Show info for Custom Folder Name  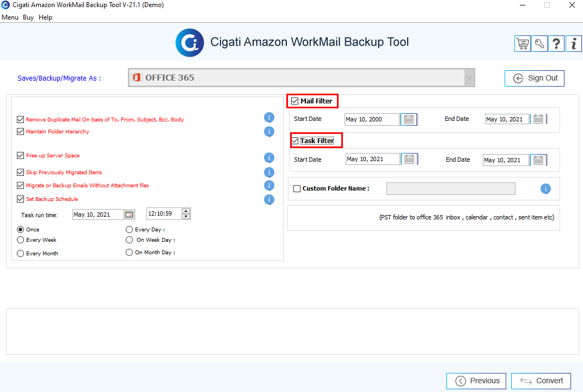545,188
